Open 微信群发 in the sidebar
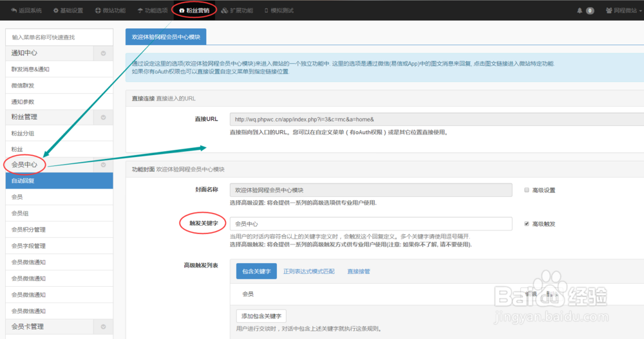The image size is (644, 339). click(x=59, y=86)
